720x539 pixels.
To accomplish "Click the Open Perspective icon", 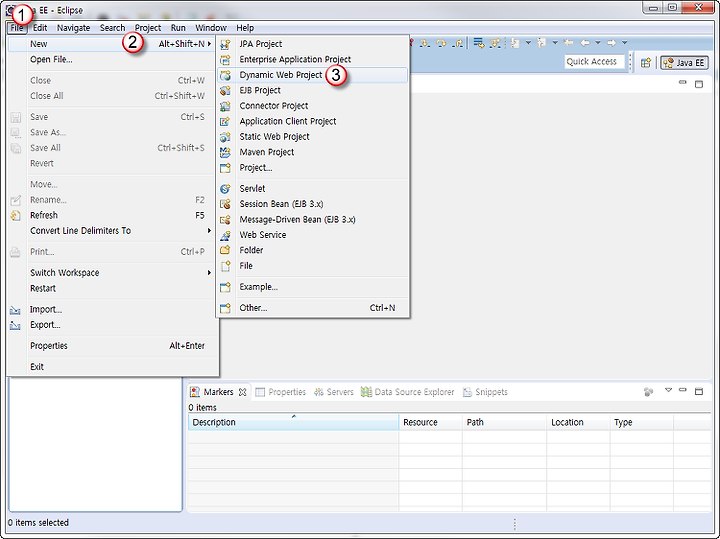I will click(x=646, y=62).
